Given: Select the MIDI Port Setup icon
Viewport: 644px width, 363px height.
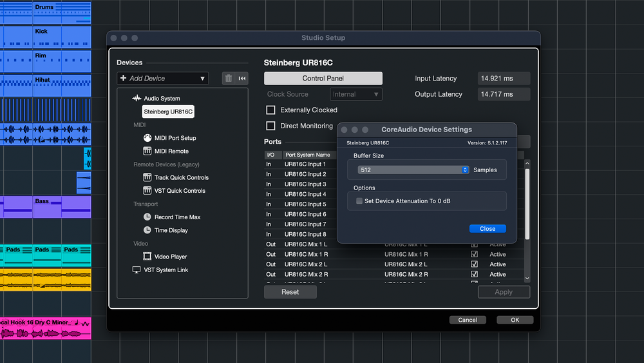Looking at the screenshot, I should (147, 138).
